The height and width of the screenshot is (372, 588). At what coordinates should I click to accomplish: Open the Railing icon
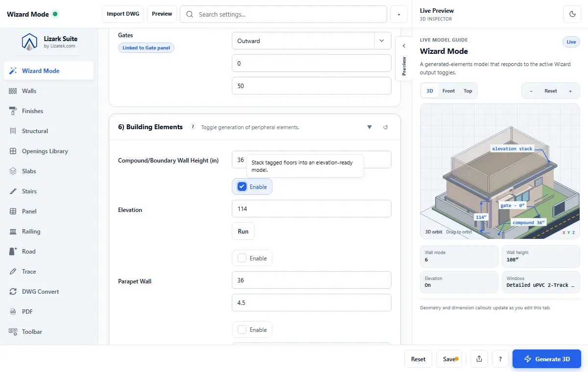pyautogui.click(x=13, y=232)
